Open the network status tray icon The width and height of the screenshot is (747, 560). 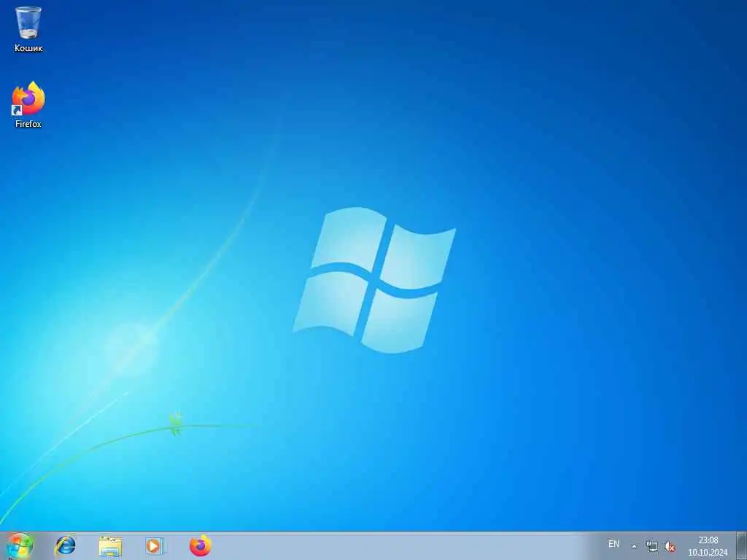click(651, 546)
